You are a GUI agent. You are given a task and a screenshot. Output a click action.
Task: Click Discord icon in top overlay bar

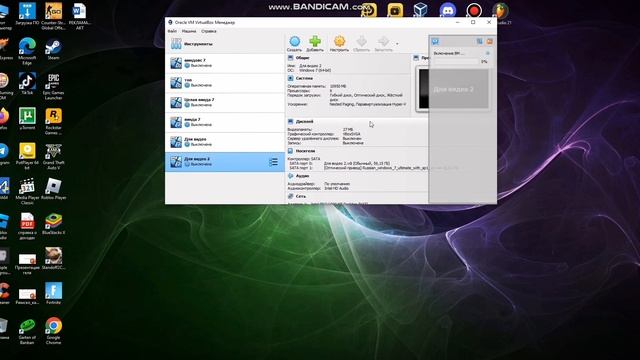448,10
